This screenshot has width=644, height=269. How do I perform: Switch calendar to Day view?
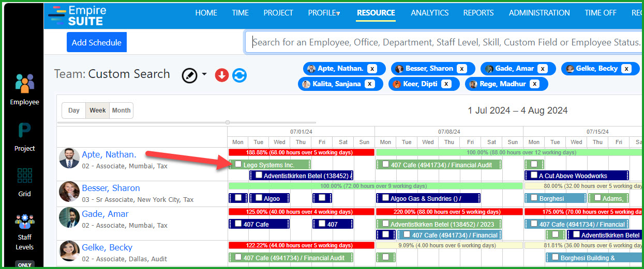coord(74,110)
